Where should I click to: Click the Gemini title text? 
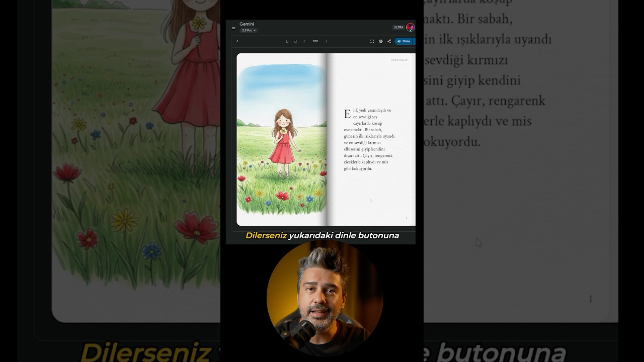(247, 24)
